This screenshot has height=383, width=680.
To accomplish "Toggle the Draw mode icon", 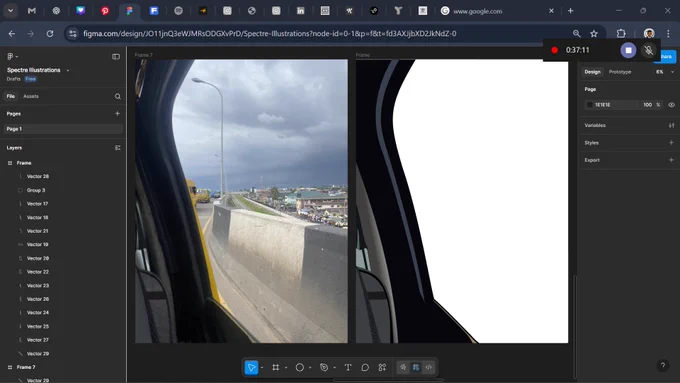I will [403, 367].
